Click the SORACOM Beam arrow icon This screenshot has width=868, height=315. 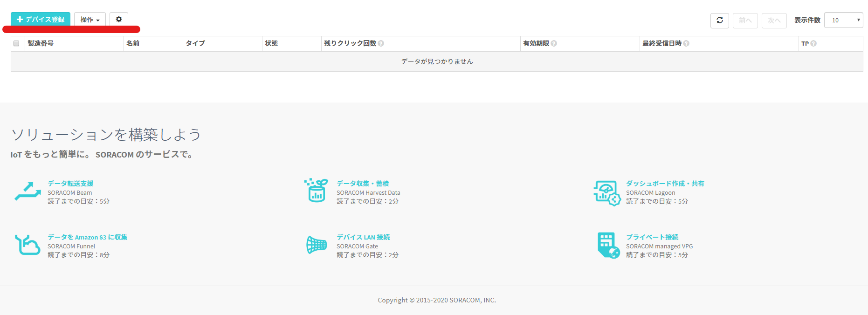(x=28, y=191)
